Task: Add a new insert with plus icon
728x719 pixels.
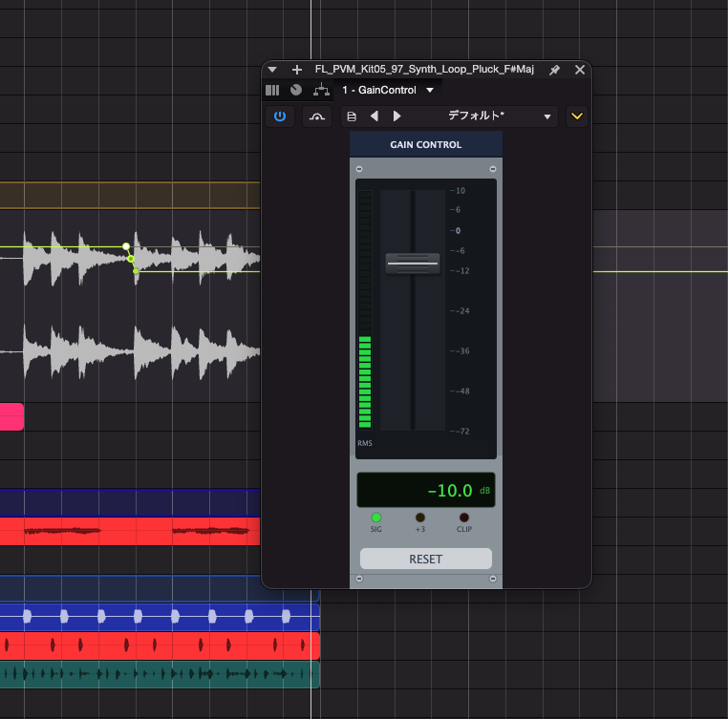Action: click(297, 70)
